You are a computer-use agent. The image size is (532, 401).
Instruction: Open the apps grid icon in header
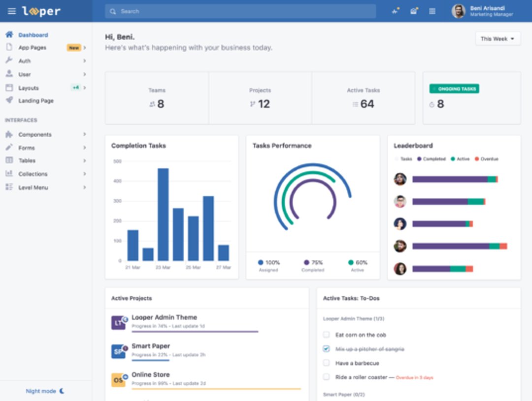coord(432,11)
